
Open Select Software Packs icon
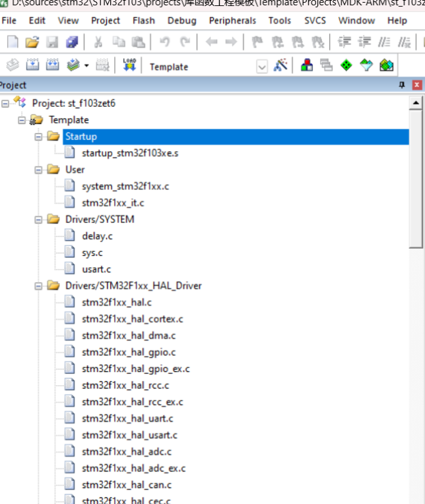366,65
